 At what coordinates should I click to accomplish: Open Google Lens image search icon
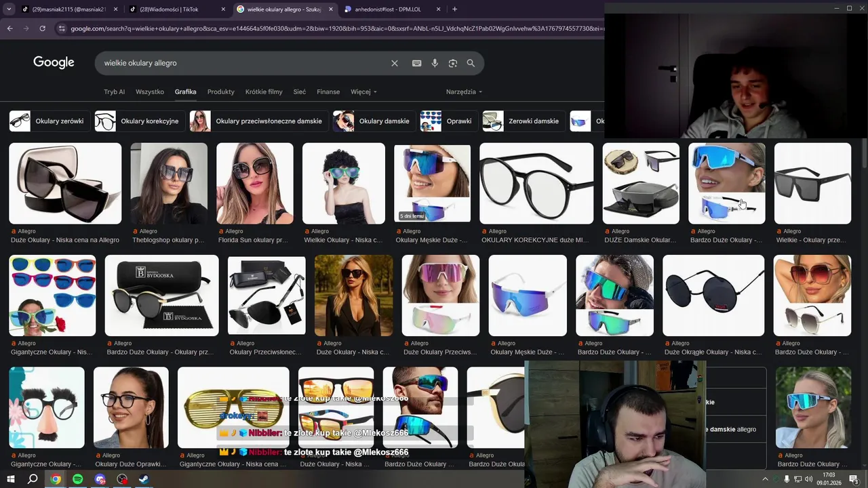click(x=453, y=63)
